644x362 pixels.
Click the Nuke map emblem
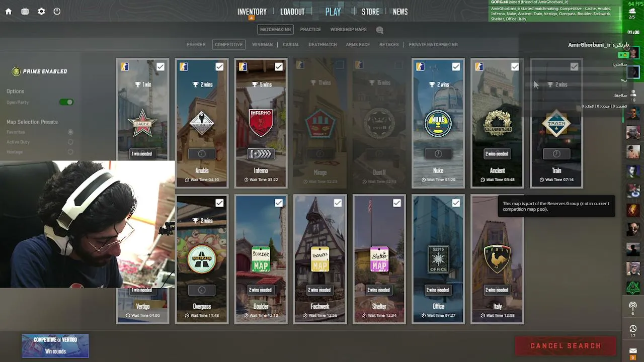pos(438,123)
